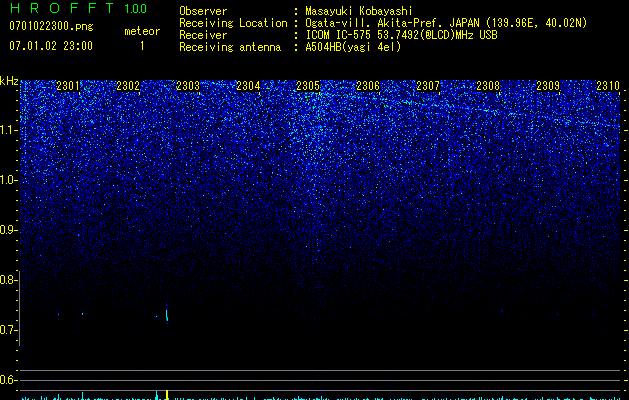Click the 2308 time tick label
The image size is (629, 400).
pyautogui.click(x=488, y=86)
